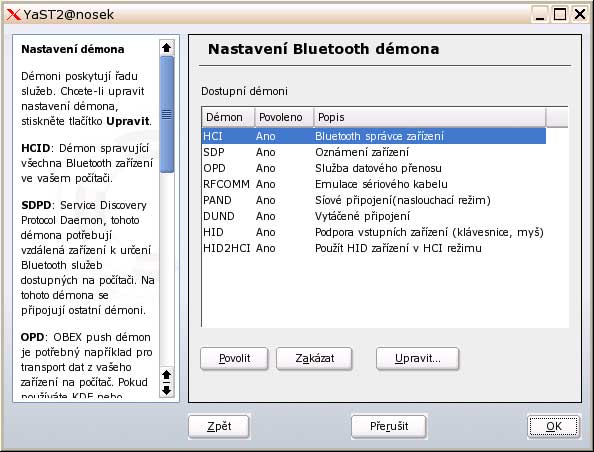
Task: Click the YaST2 X icon in the title bar
Action: point(13,15)
